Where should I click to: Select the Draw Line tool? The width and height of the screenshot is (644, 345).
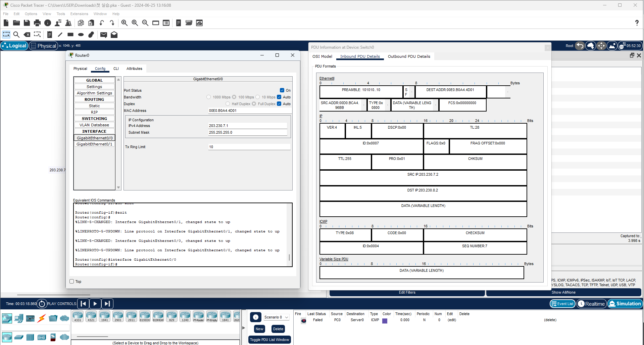(60, 35)
